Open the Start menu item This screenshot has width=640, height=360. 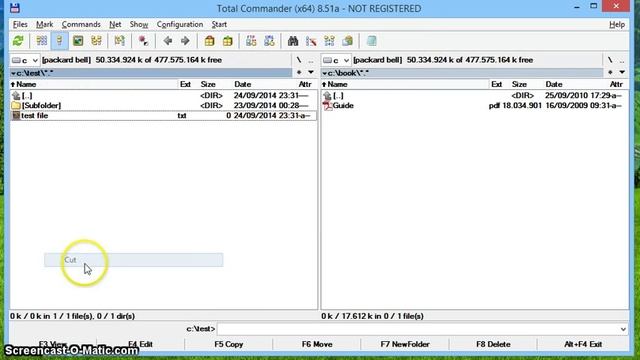(219, 24)
